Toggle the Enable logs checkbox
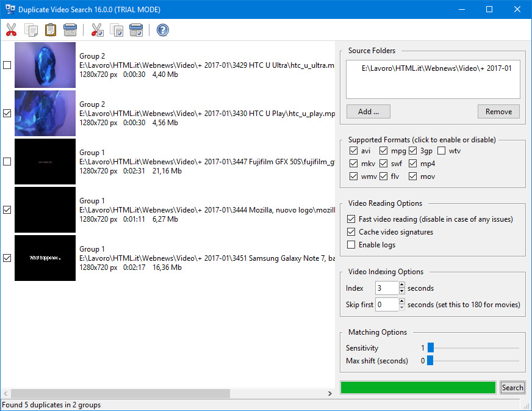 point(351,245)
